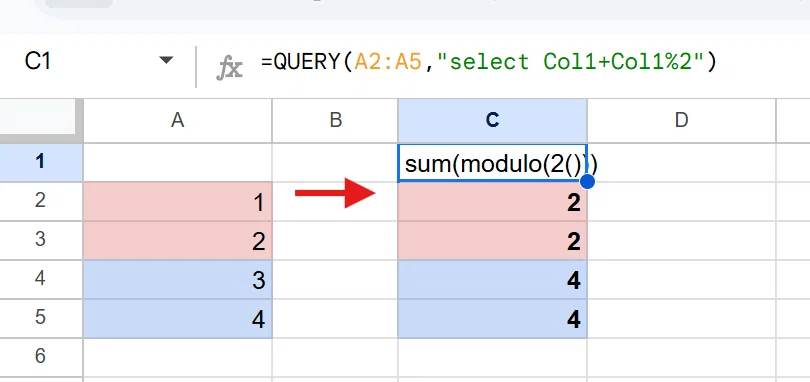Viewport: 810px width, 382px height.
Task: Select the blue cell A5 with value 4
Action: point(177,318)
